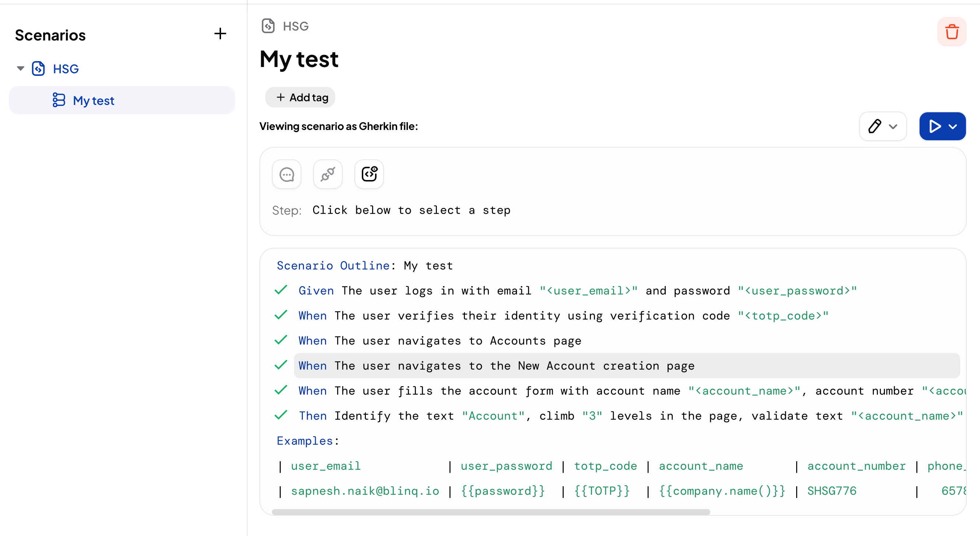980x536 pixels.
Task: Click the plug connector icon
Action: tap(328, 174)
